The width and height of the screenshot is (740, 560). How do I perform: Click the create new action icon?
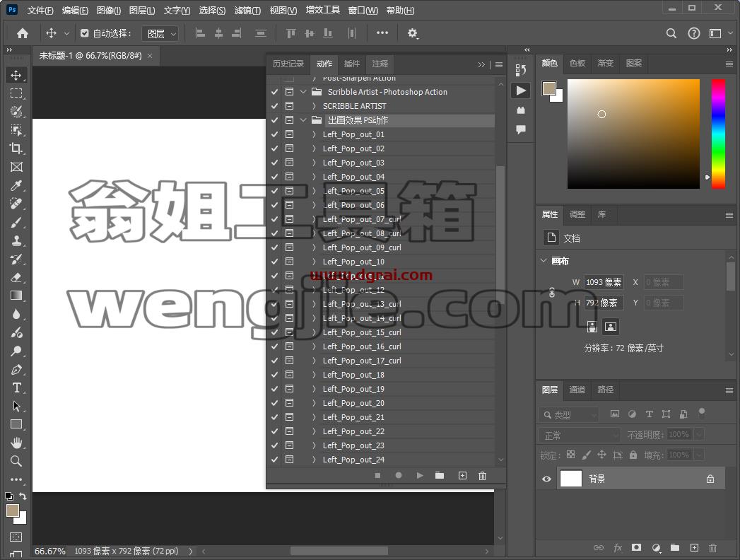[462, 475]
